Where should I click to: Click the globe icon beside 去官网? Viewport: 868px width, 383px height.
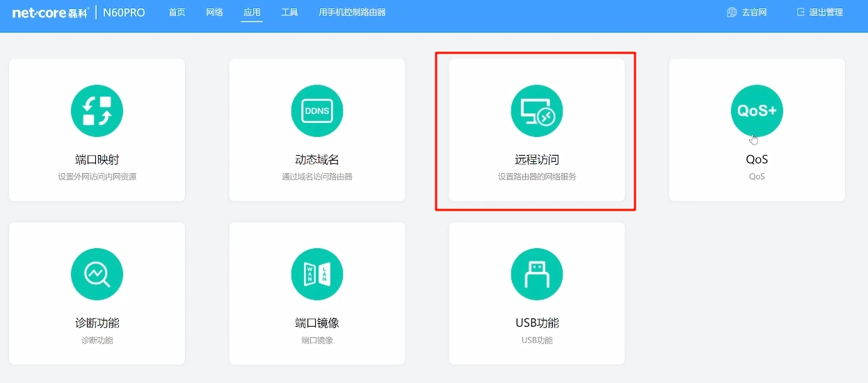732,13
